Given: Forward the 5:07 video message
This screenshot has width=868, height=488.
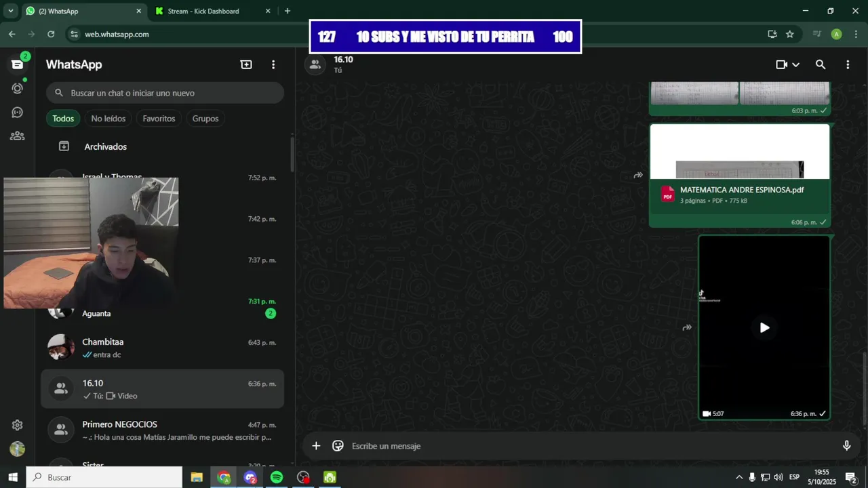Looking at the screenshot, I should pyautogui.click(x=687, y=327).
